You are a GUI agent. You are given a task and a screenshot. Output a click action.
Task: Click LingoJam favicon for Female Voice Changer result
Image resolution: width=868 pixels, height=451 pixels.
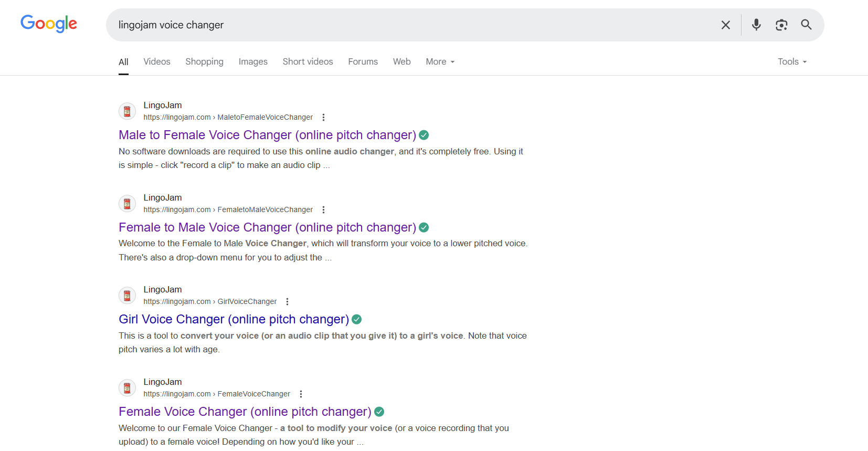tap(127, 388)
